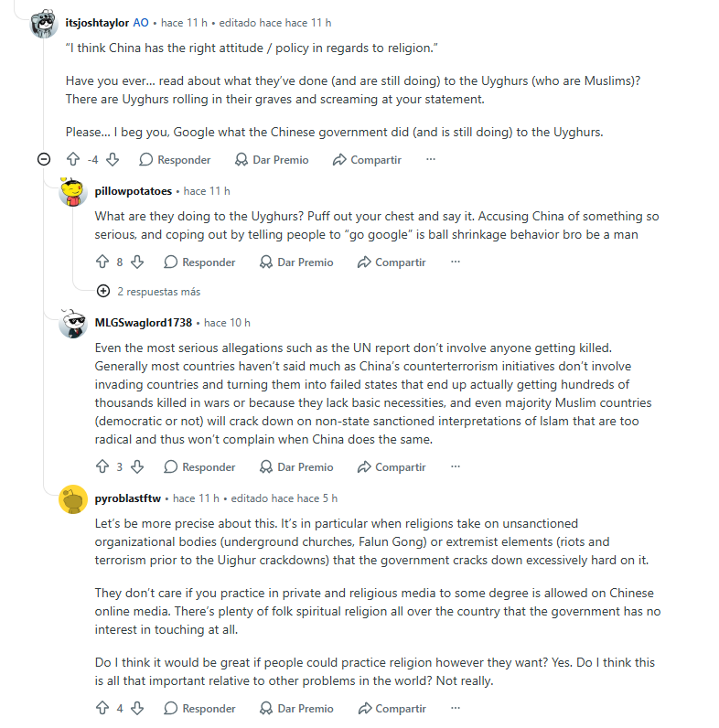Open more options on itsjoshtaylor's comment
This screenshot has height=728, width=719.
tap(431, 159)
